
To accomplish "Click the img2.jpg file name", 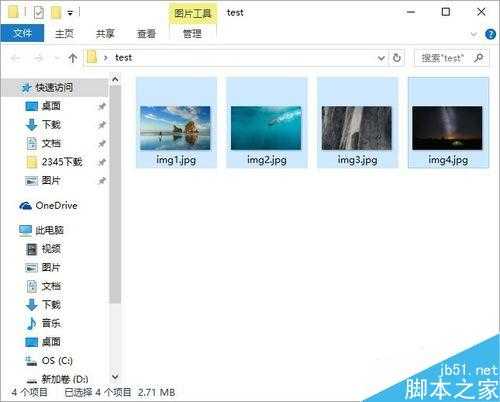I will pyautogui.click(x=267, y=160).
